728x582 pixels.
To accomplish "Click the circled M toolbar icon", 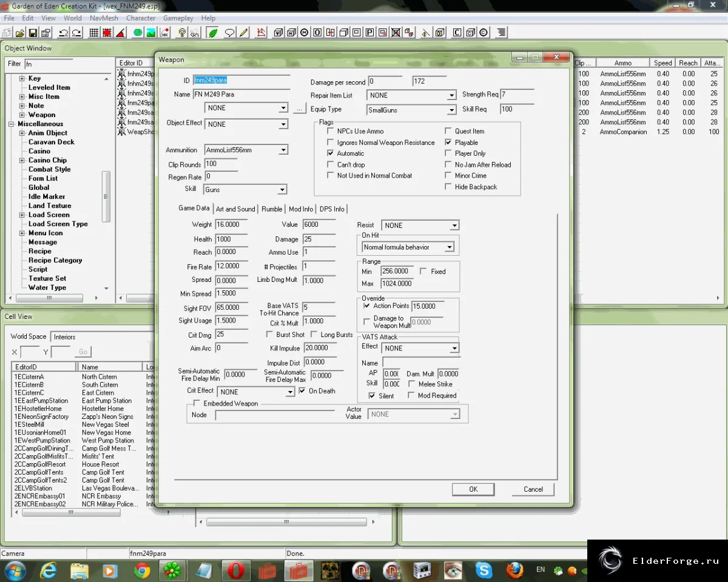I will pyautogui.click(x=304, y=33).
